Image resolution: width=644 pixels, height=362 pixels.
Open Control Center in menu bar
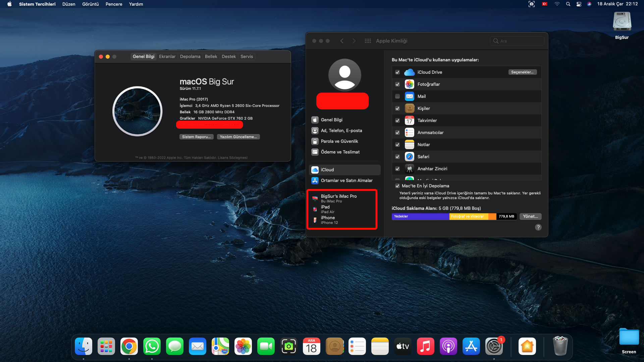[579, 4]
